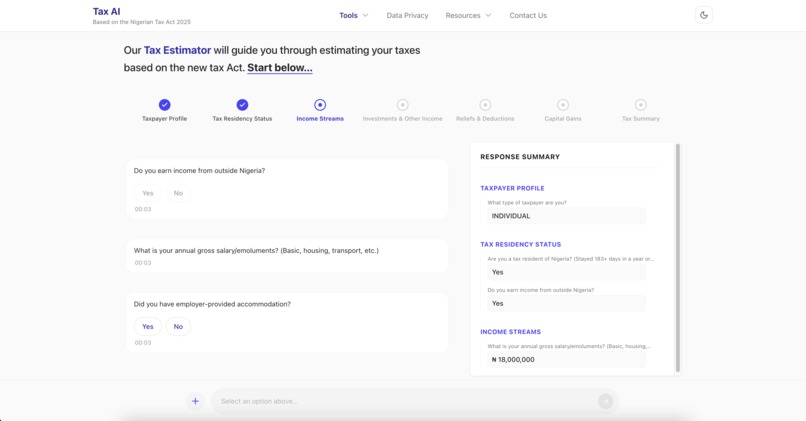Select the Tax Summary step label
The height and width of the screenshot is (421, 806).
pyautogui.click(x=640, y=119)
